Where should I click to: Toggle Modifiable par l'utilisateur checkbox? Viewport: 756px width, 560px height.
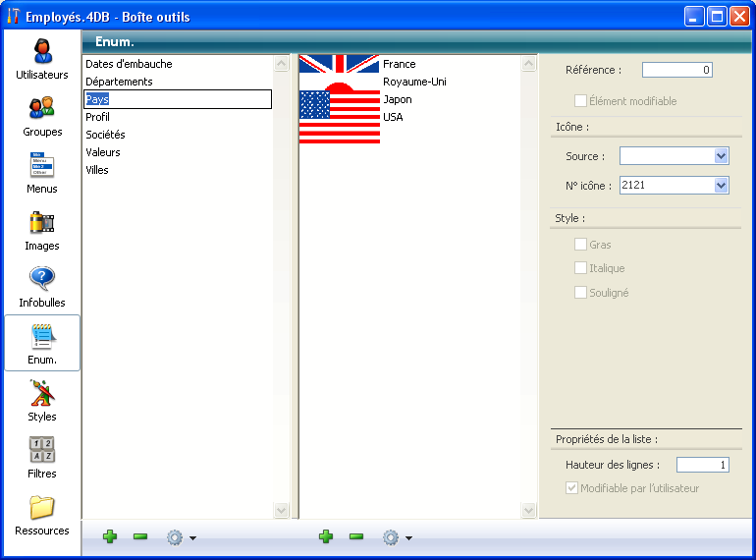pos(572,488)
